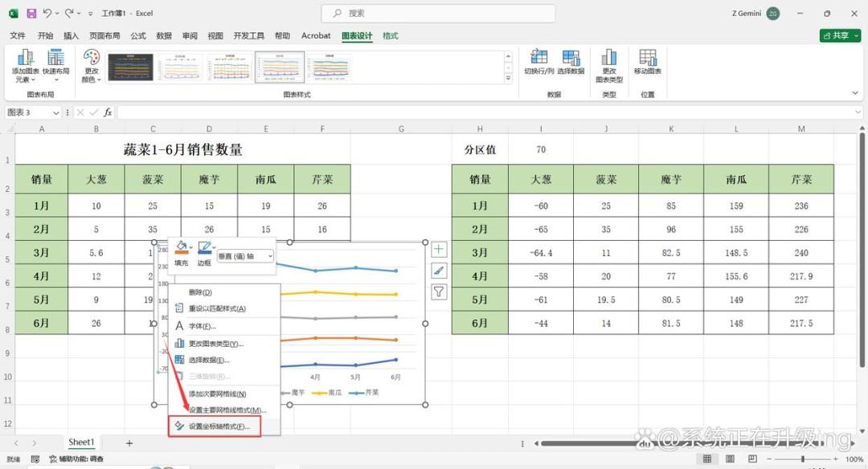
Task: Choose 重设以匹配样式(A) in context menu
Action: 225,308
